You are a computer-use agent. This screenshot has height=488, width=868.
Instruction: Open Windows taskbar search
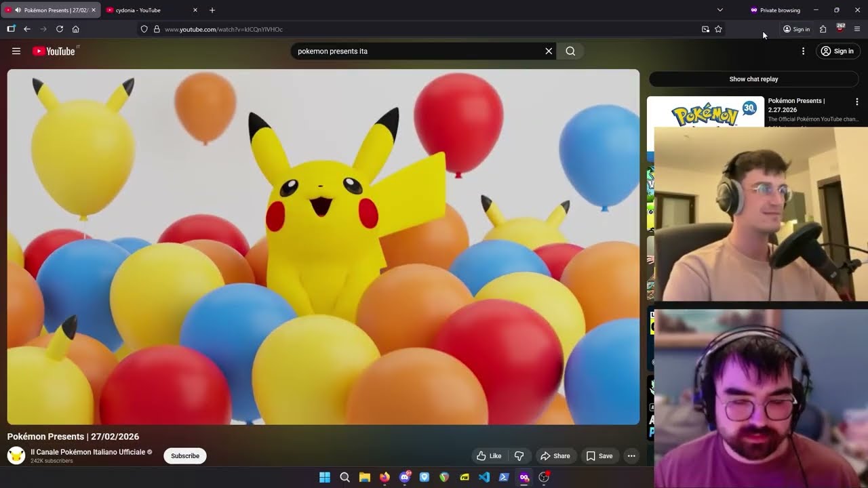[344, 477]
